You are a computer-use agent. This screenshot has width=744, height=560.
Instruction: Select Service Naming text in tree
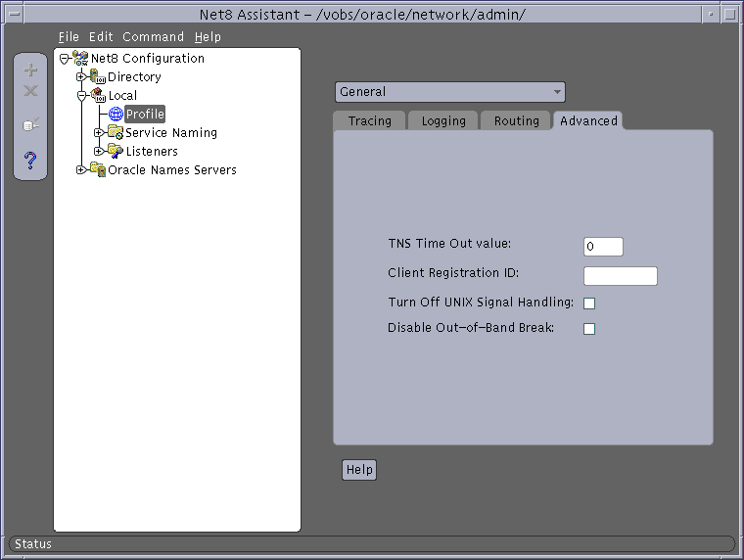(x=171, y=132)
